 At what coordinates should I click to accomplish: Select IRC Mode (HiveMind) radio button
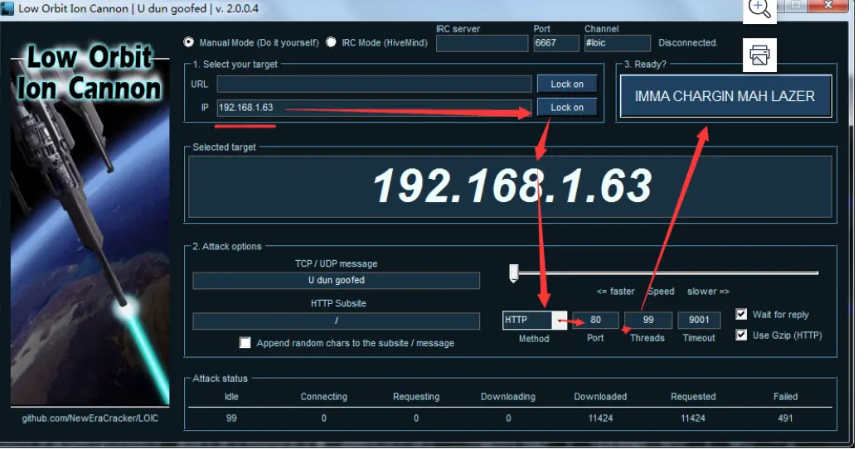point(331,42)
